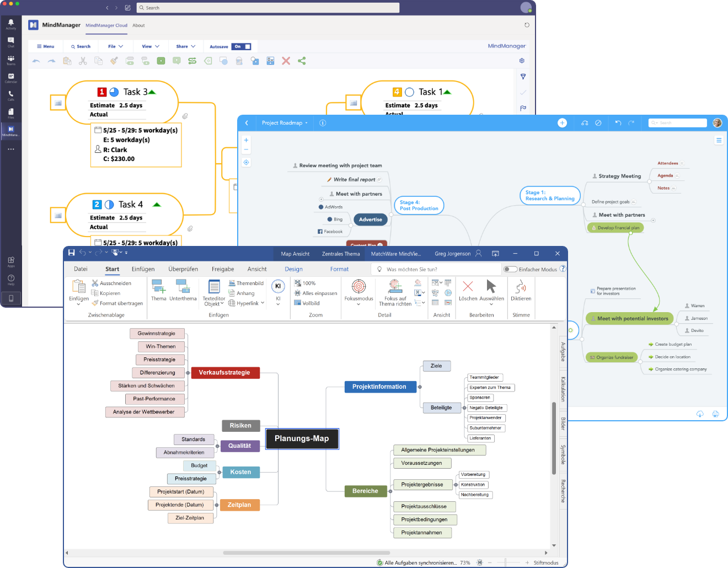This screenshot has width=728, height=568.
Task: Open Calendar in the Teams sidebar
Action: point(10,78)
